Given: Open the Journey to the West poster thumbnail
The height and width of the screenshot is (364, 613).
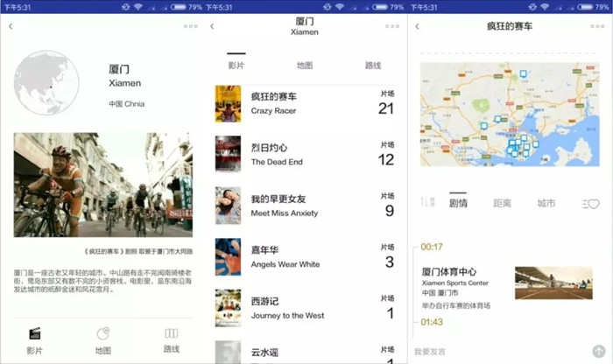Looking at the screenshot, I should click(228, 308).
